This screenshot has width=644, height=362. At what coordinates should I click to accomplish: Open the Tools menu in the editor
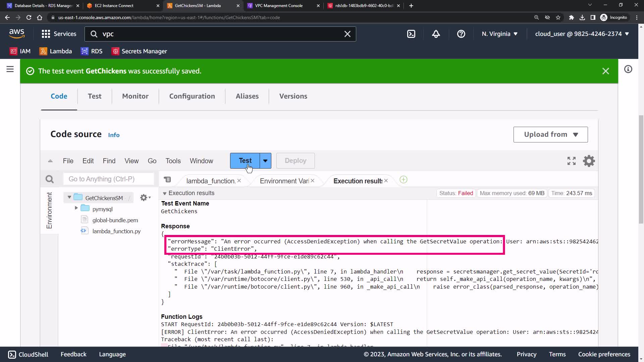173,161
